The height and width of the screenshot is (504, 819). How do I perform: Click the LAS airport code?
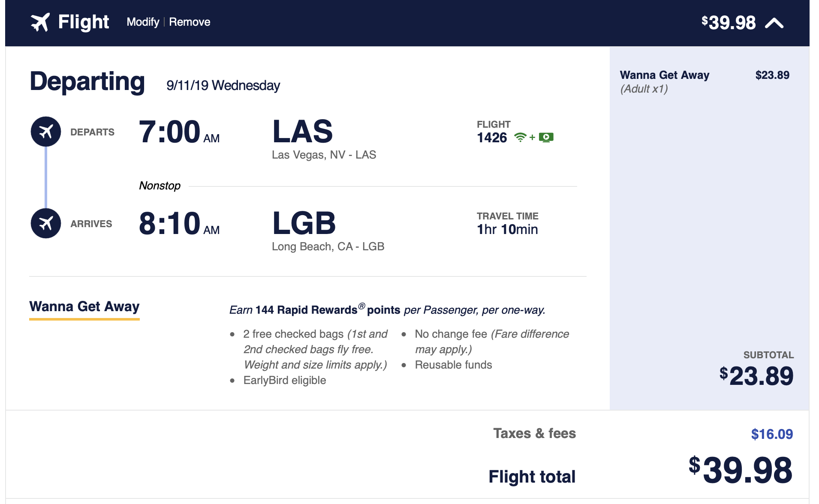coord(303,132)
